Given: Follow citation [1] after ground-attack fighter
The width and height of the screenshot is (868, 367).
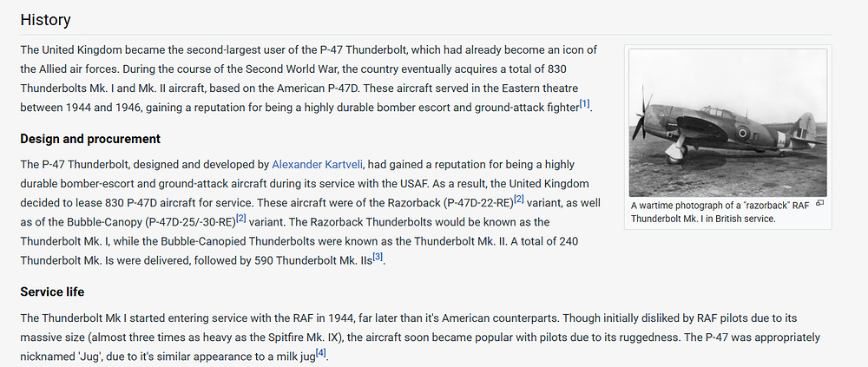Looking at the screenshot, I should [x=584, y=103].
